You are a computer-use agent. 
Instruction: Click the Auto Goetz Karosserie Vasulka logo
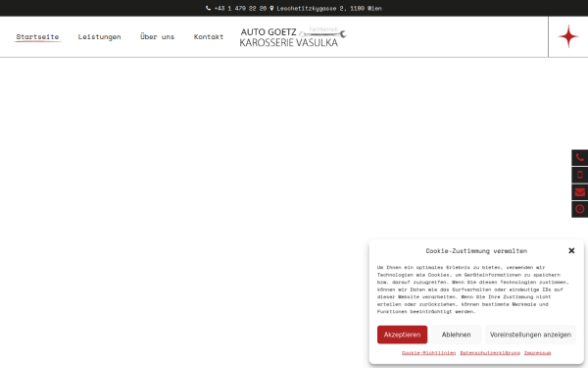pos(293,37)
